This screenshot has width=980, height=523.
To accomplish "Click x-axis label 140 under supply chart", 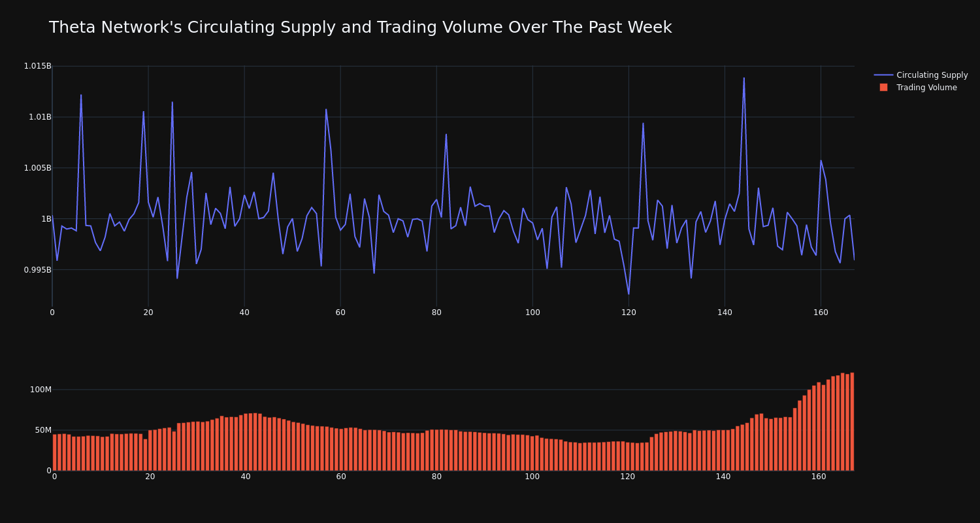I will coord(725,312).
